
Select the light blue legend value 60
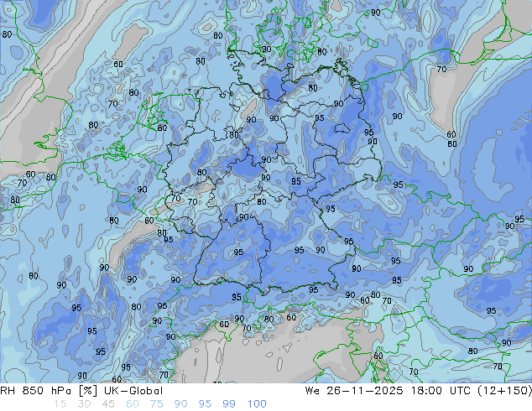[x=133, y=404]
